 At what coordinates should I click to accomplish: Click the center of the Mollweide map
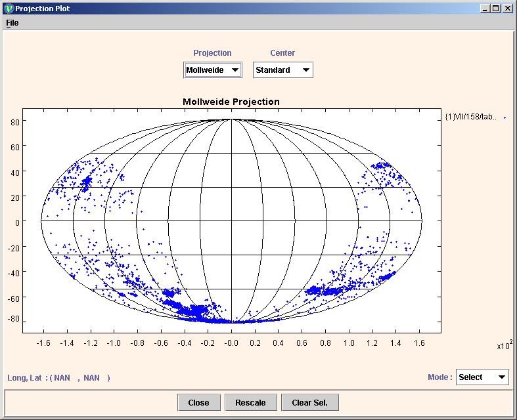tap(231, 221)
